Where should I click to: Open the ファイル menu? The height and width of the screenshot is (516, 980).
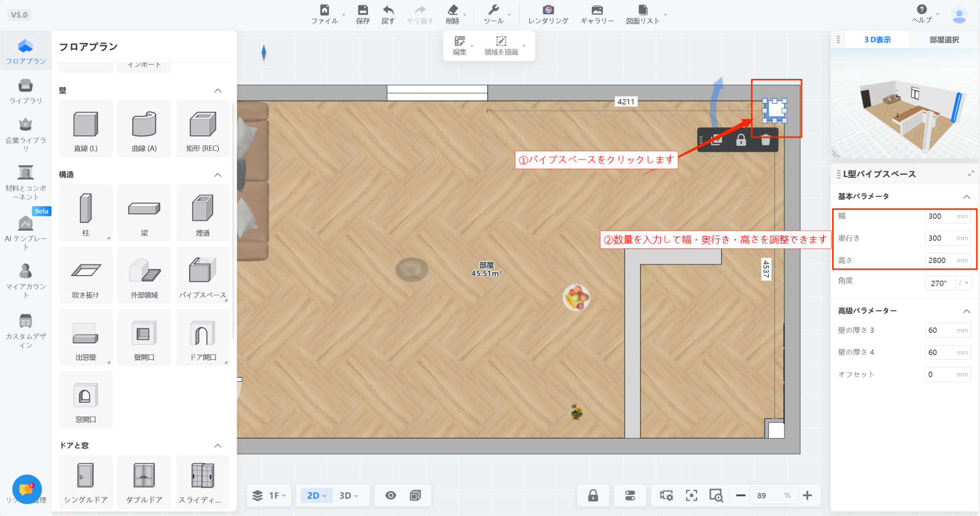tap(324, 14)
